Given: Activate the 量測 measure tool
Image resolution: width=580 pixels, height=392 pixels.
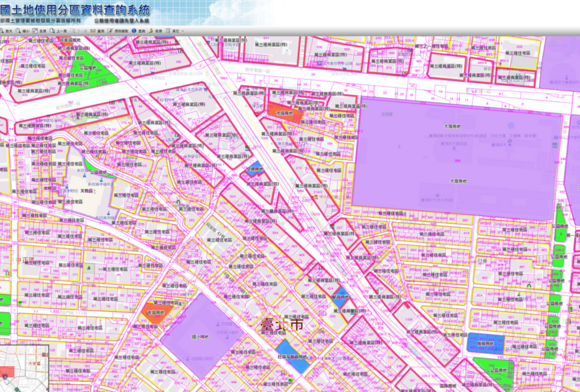Looking at the screenshot, I should pyautogui.click(x=99, y=31).
